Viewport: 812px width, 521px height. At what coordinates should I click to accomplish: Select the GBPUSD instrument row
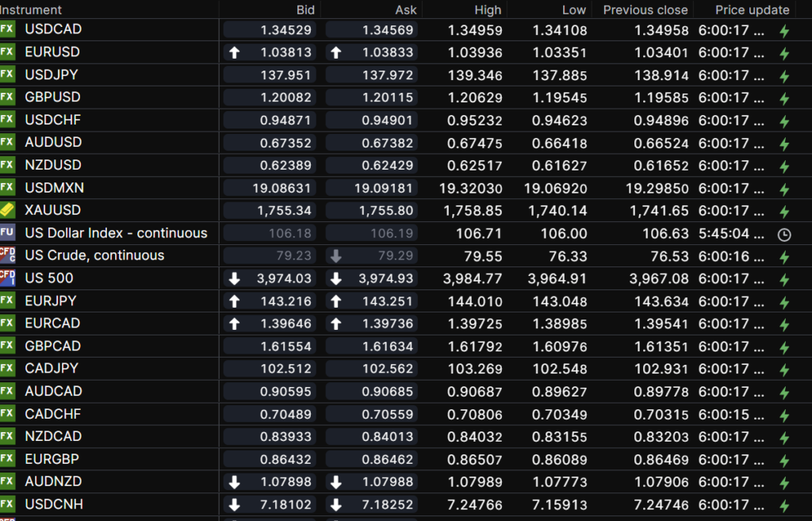[52, 98]
